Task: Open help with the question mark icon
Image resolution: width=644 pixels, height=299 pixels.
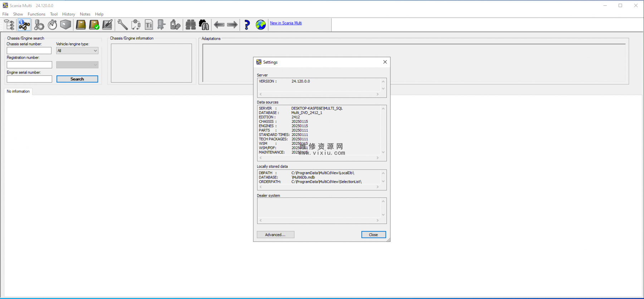Action: tap(247, 25)
